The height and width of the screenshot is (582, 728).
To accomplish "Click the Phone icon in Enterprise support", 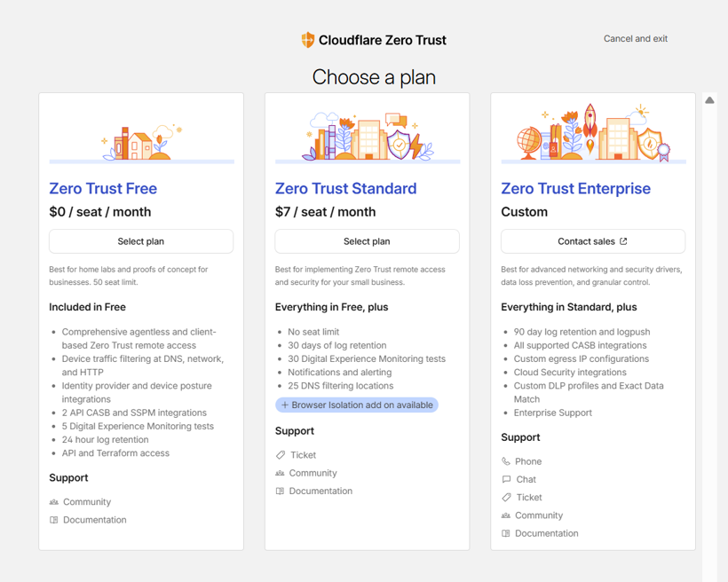I will click(506, 461).
